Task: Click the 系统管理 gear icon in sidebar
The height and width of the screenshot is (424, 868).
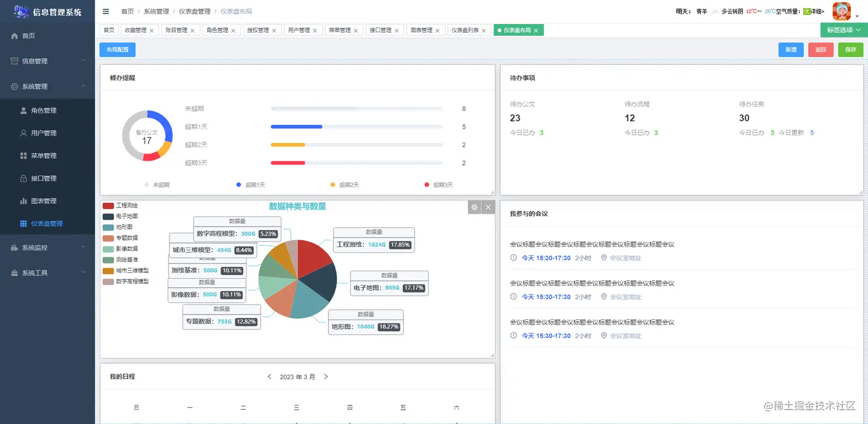Action: (x=15, y=86)
